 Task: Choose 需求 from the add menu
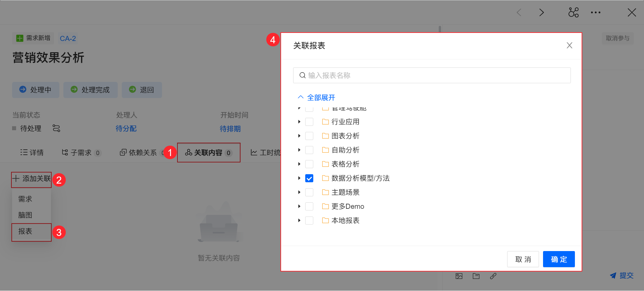pyautogui.click(x=32, y=199)
